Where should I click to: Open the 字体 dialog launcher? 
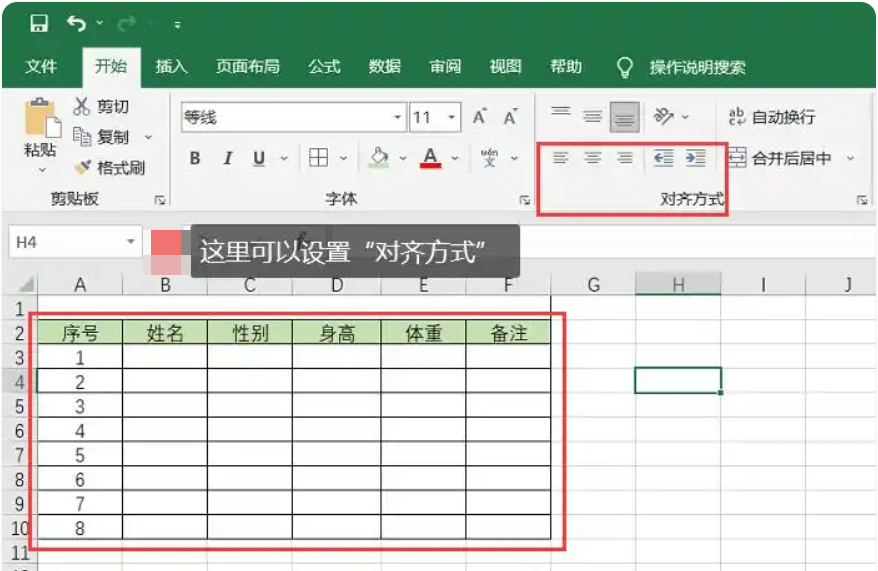(525, 200)
